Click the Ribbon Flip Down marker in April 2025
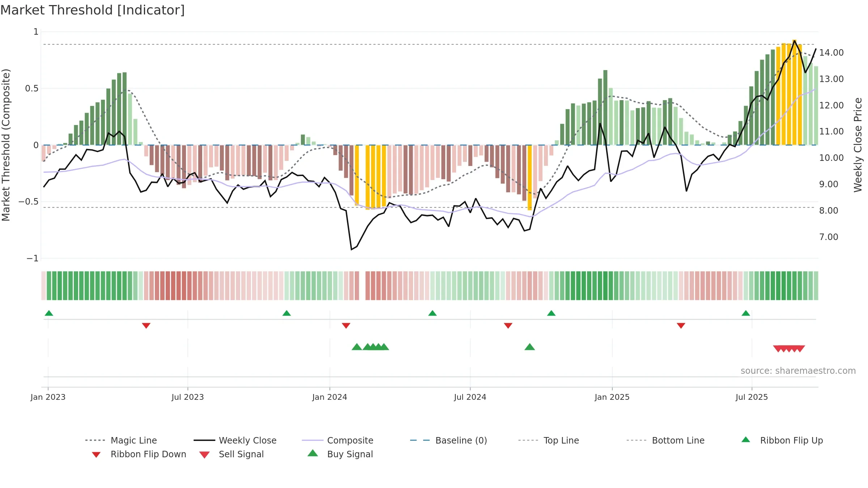868x488 pixels. click(x=681, y=326)
